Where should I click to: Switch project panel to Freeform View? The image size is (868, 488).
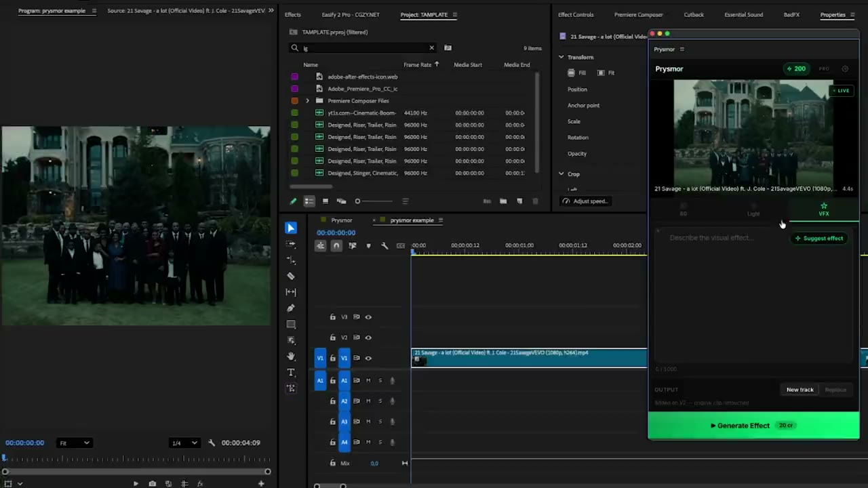pos(341,201)
